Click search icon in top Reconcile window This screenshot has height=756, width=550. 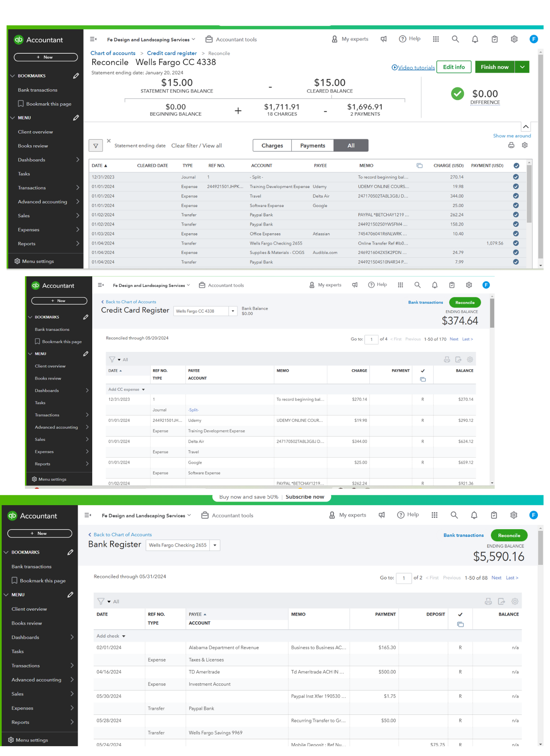(x=455, y=39)
